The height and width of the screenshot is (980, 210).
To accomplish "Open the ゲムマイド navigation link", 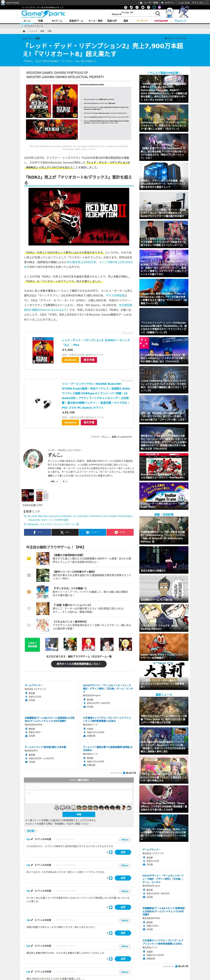I will coord(180,21).
